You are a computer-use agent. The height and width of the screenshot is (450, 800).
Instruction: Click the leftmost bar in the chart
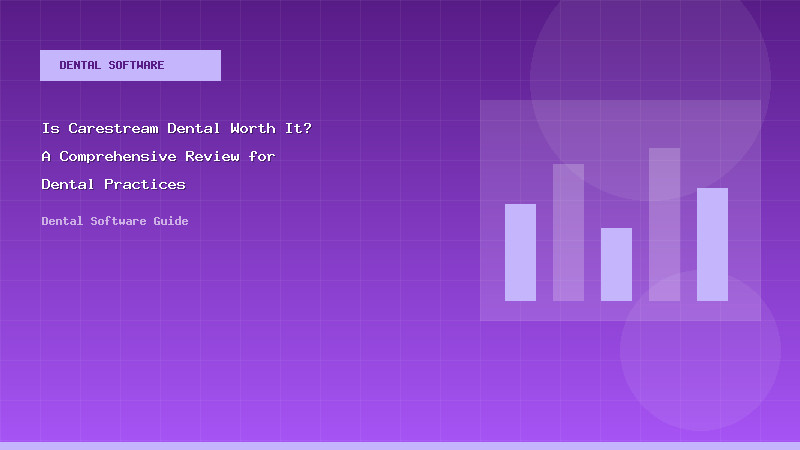point(520,252)
